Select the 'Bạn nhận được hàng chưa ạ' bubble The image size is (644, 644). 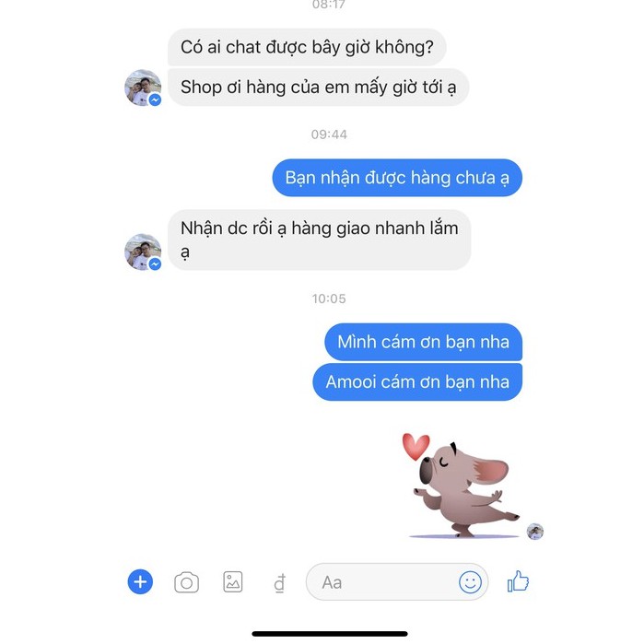[397, 178]
